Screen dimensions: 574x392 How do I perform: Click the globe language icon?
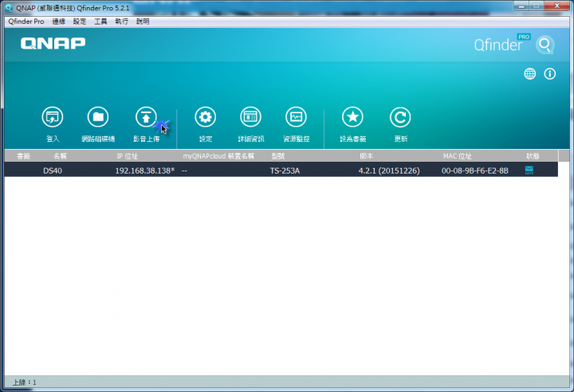coord(529,74)
